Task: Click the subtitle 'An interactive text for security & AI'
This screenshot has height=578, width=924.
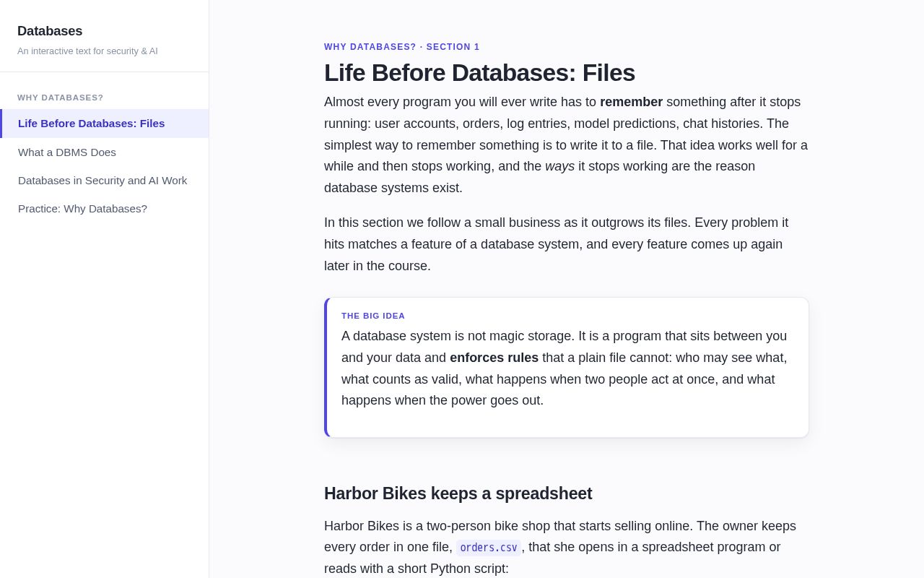Action: coord(87,51)
